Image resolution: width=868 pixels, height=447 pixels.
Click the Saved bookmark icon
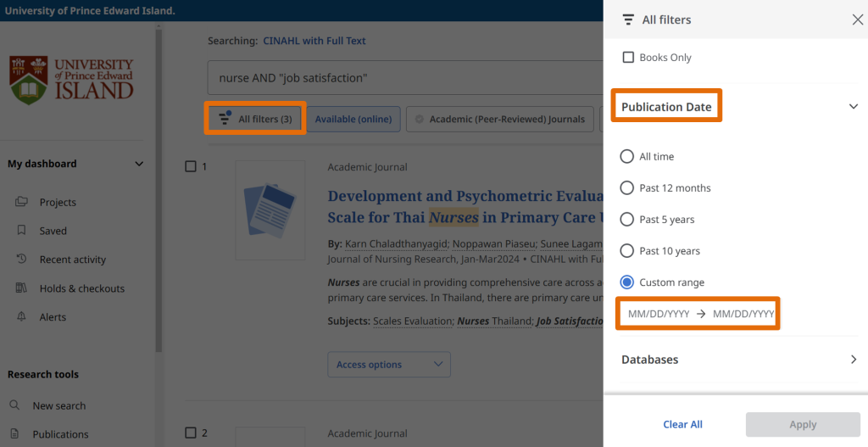coord(21,231)
